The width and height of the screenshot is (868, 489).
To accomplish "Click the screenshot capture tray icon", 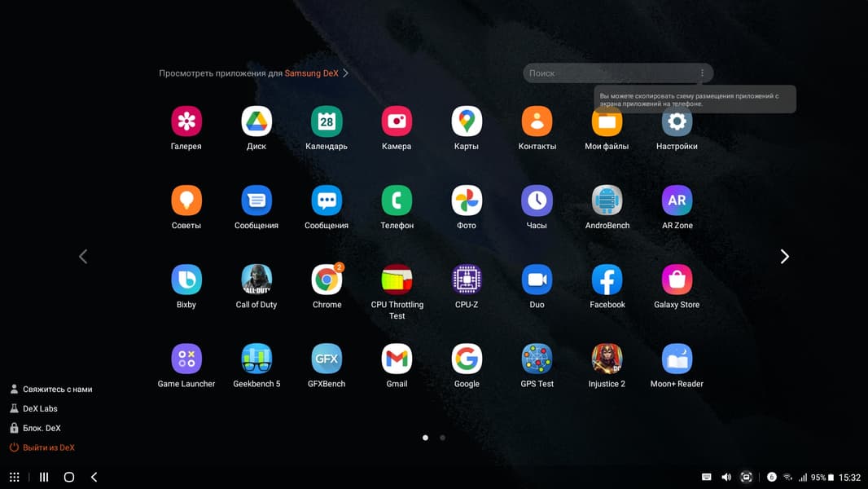I will 746,477.
